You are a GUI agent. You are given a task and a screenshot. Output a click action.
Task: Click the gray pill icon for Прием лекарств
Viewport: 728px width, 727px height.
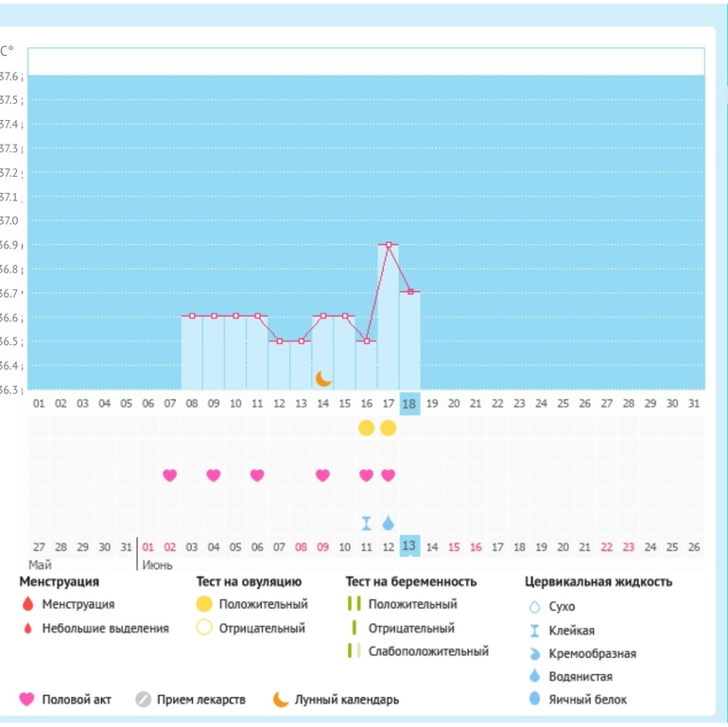[x=143, y=700]
